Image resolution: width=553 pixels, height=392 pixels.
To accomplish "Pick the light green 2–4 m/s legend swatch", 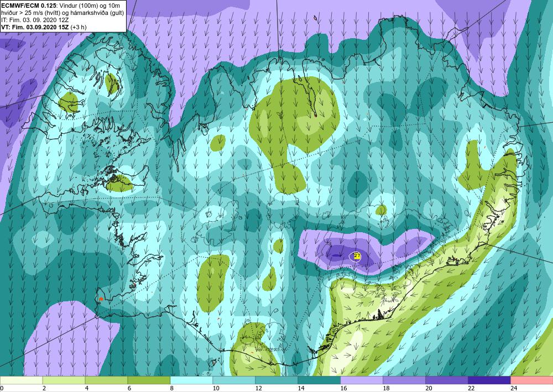I will click(64, 380).
